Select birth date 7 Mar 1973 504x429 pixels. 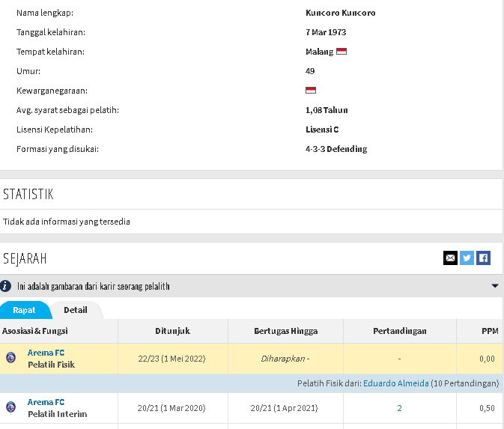click(x=326, y=32)
